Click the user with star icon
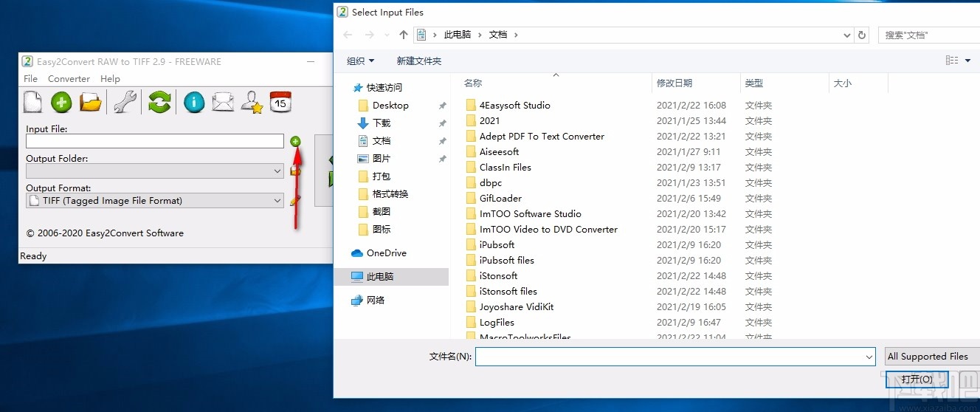 pyautogui.click(x=252, y=102)
